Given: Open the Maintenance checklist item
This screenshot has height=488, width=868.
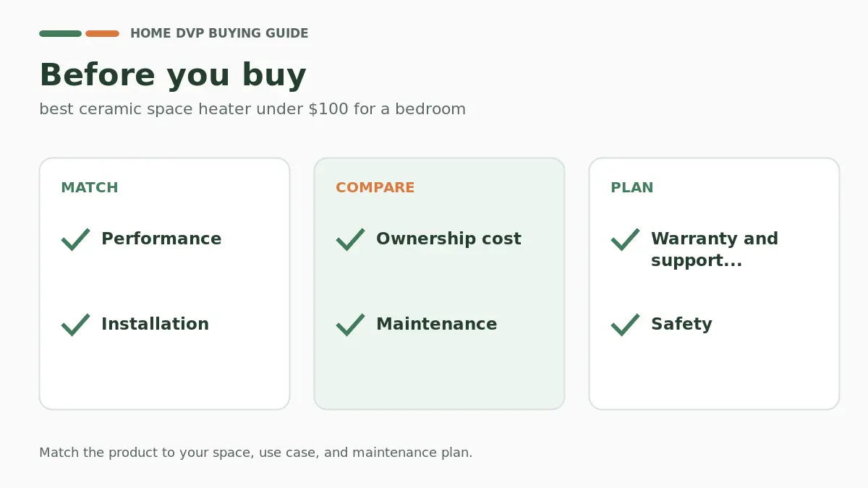Looking at the screenshot, I should [x=436, y=325].
